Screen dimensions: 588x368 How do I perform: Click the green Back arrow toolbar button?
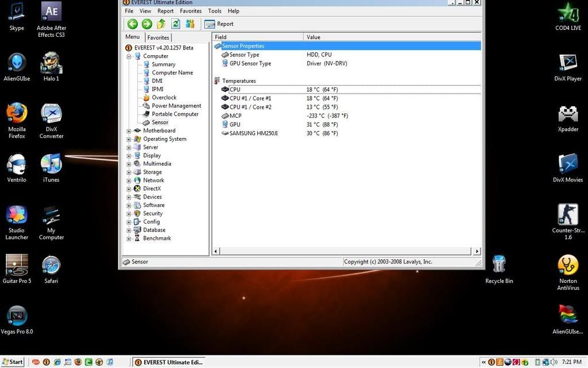click(133, 24)
